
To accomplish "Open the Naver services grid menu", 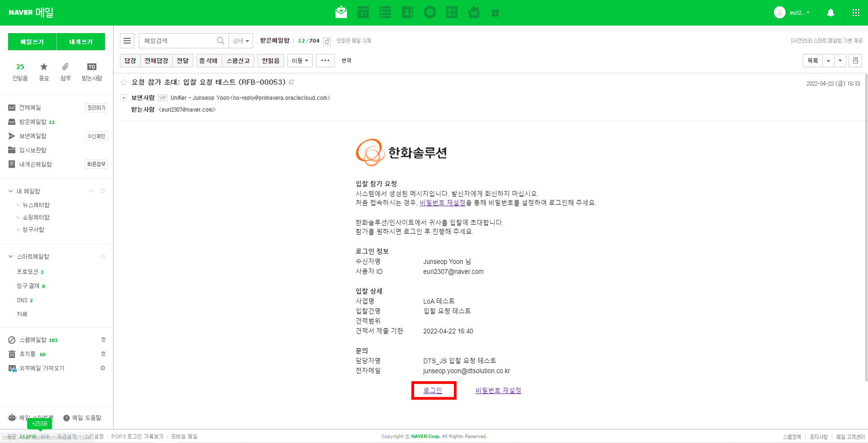I will [856, 13].
